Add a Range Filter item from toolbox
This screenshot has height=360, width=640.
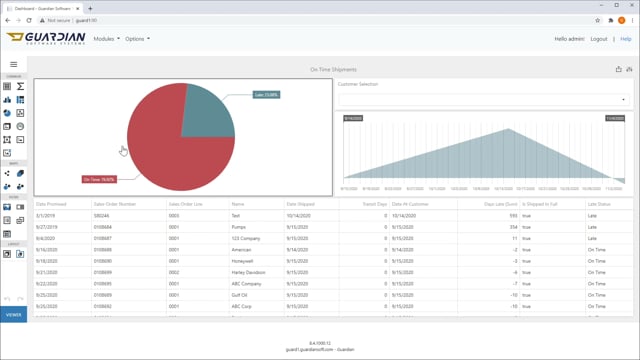7,207
